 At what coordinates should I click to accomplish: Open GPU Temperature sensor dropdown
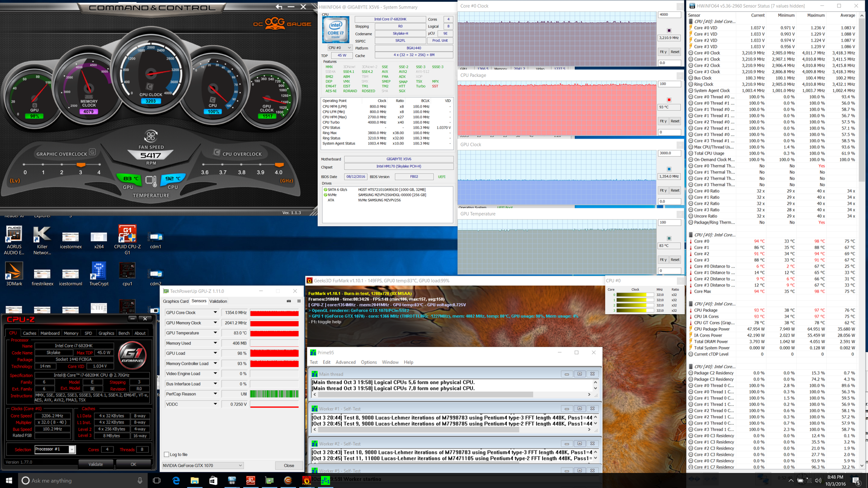coord(215,333)
